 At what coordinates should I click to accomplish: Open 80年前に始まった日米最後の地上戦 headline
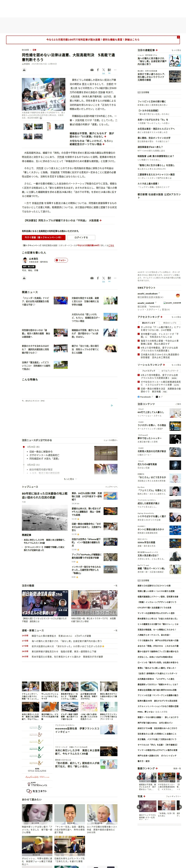[45, 495]
